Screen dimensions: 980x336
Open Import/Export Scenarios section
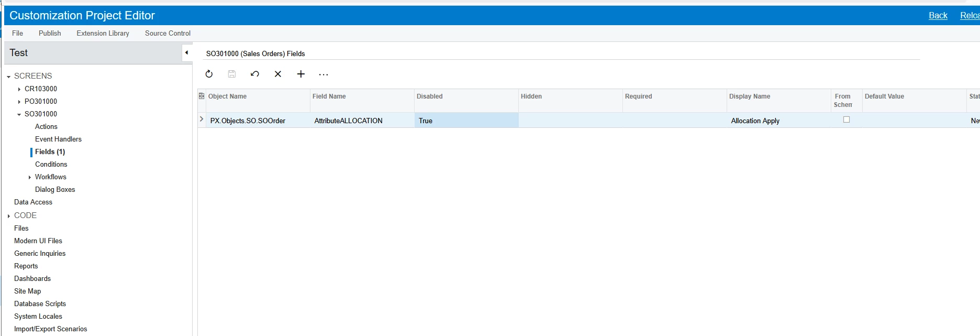pos(50,329)
